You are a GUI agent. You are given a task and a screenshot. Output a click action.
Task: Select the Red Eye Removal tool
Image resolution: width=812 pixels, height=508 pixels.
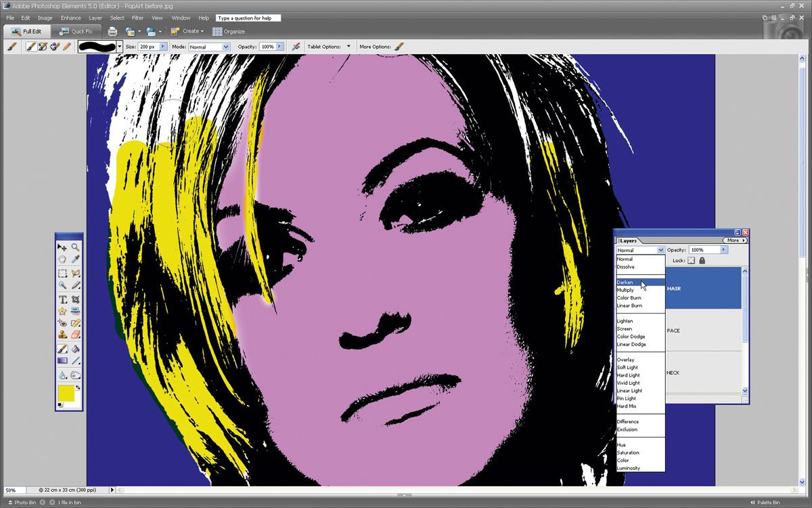[62, 322]
